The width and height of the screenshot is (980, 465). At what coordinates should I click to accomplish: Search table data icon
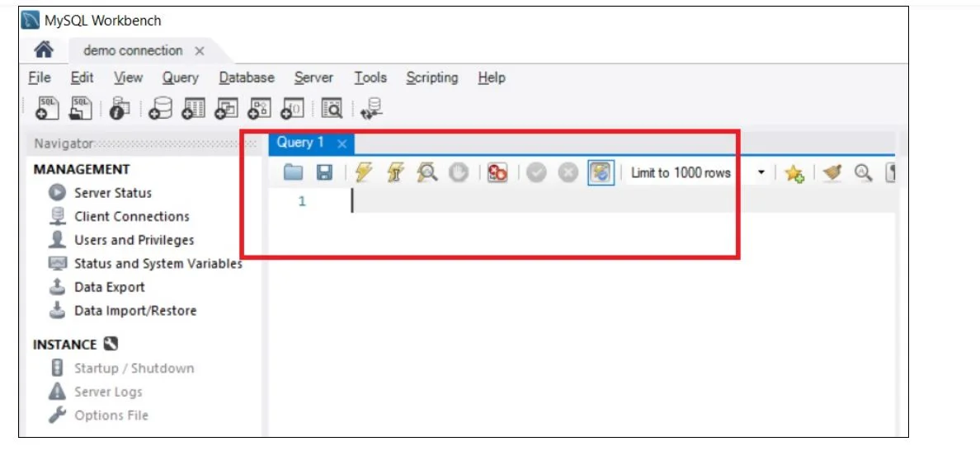[332, 107]
